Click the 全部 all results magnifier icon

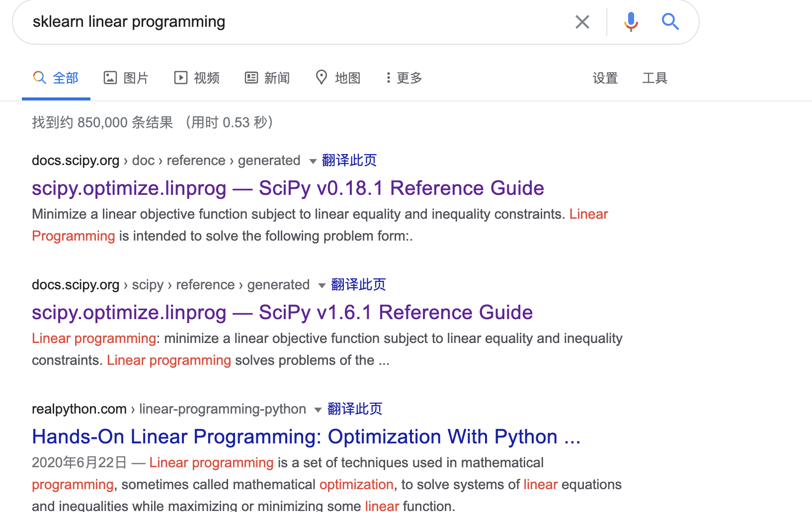pyautogui.click(x=39, y=78)
